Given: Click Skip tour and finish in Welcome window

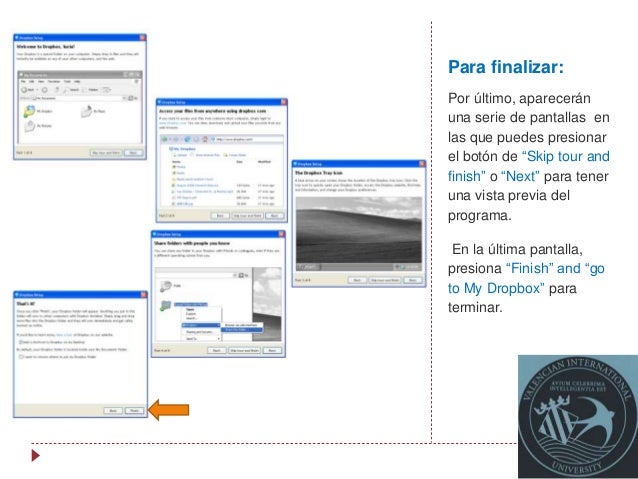Looking at the screenshot, I should click(x=106, y=153).
